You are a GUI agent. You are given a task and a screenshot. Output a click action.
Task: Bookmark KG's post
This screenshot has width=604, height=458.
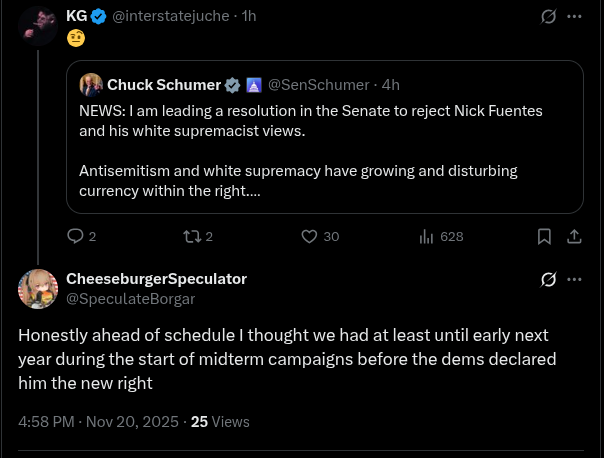(544, 236)
